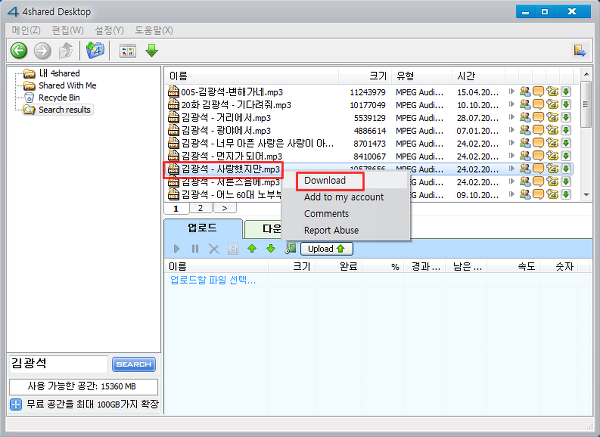Open the 설정(Y) menu
Viewport: 600px width, 437px height.
(x=109, y=30)
